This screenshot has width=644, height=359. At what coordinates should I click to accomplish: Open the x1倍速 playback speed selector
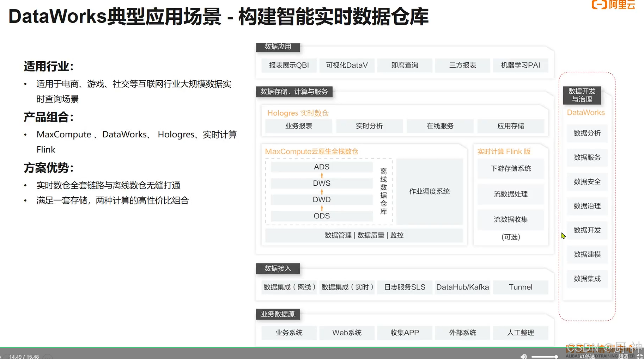coord(587,357)
